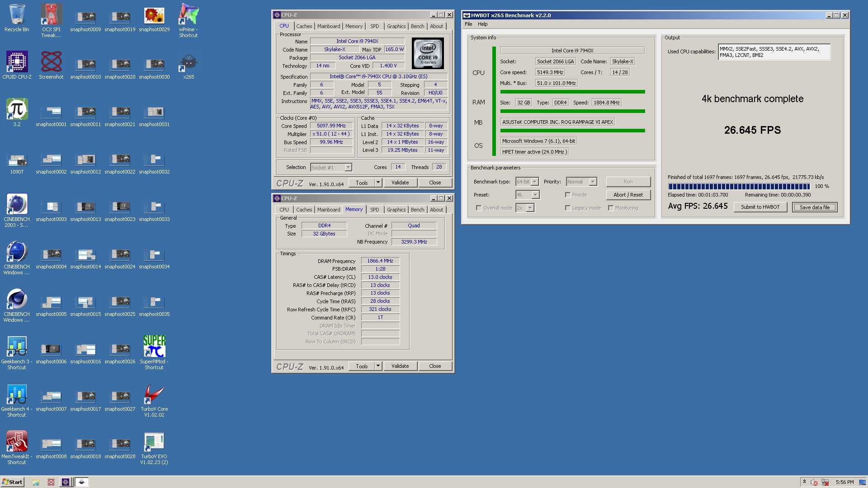Open the file explorer taskbar icon
Viewport: 868px width, 488px height.
[x=36, y=482]
